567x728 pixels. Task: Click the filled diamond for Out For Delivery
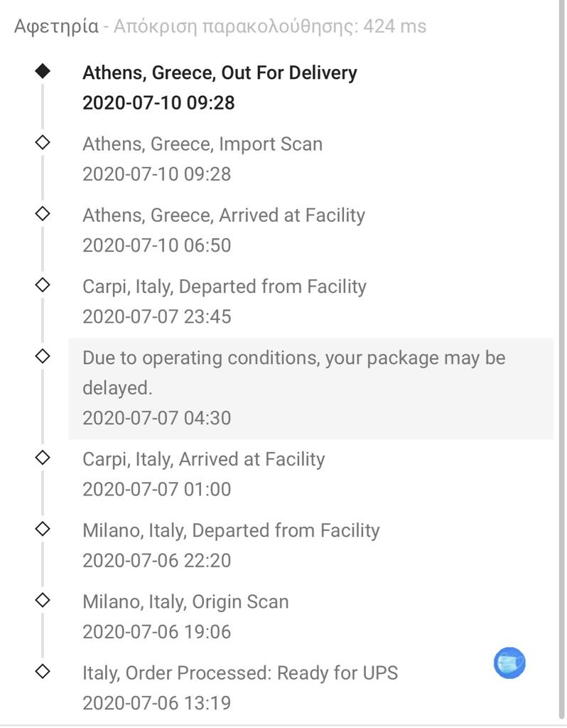(43, 71)
